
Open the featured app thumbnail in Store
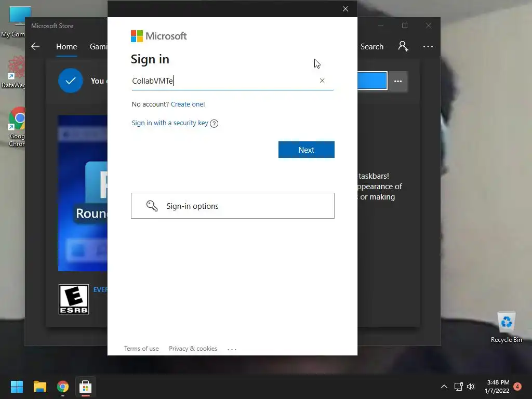click(x=83, y=193)
